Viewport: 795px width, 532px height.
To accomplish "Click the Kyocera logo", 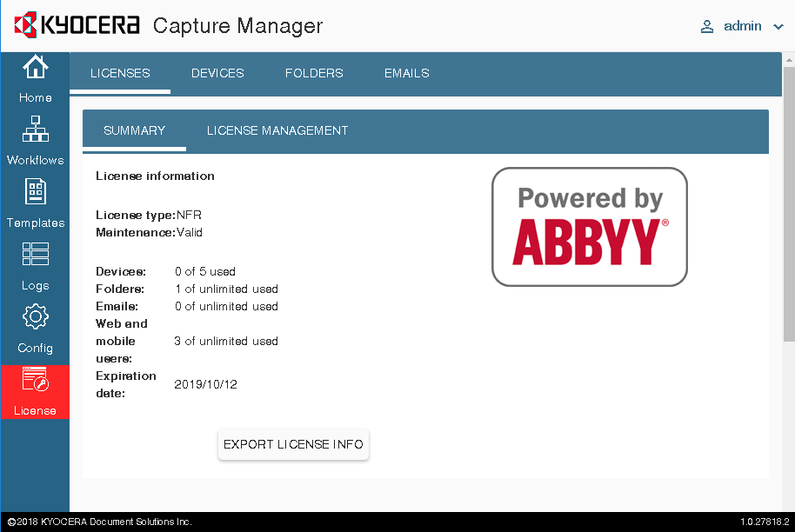I will click(x=77, y=25).
